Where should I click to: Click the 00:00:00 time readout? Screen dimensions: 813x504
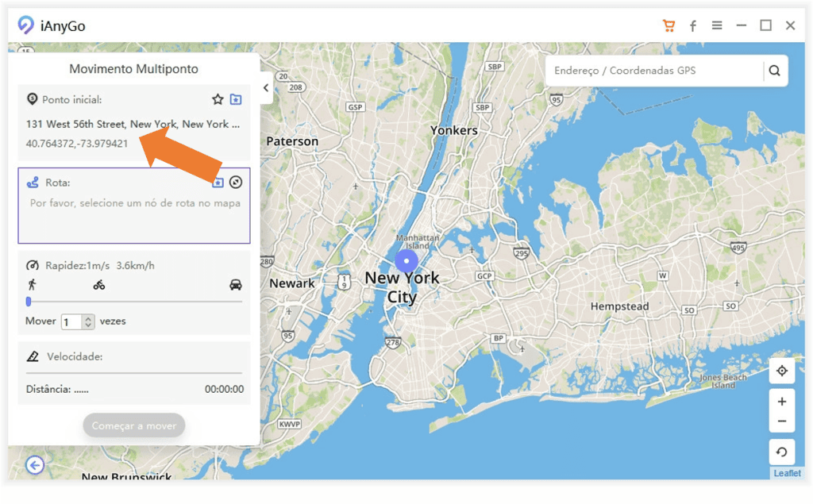coord(224,389)
